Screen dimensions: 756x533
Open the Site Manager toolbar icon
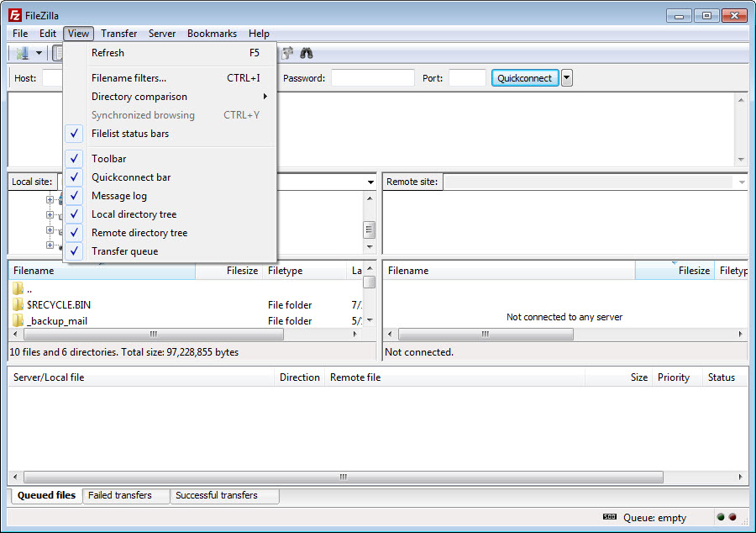(x=22, y=53)
